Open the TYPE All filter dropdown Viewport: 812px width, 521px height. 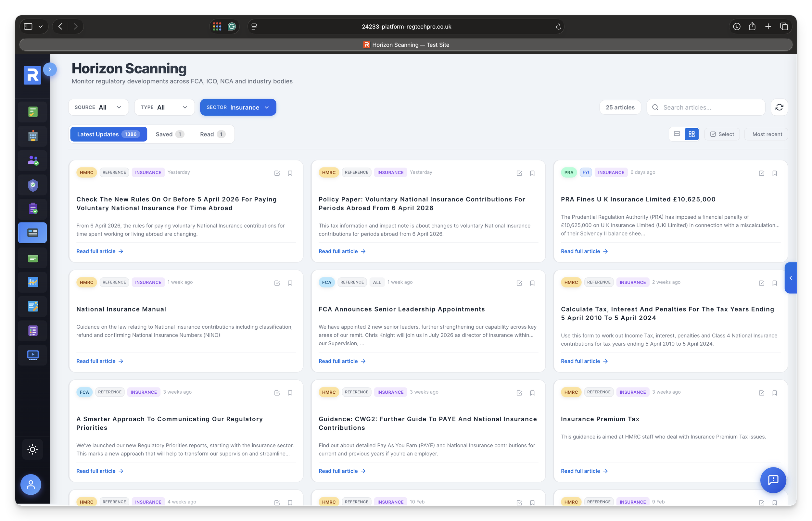coord(164,107)
